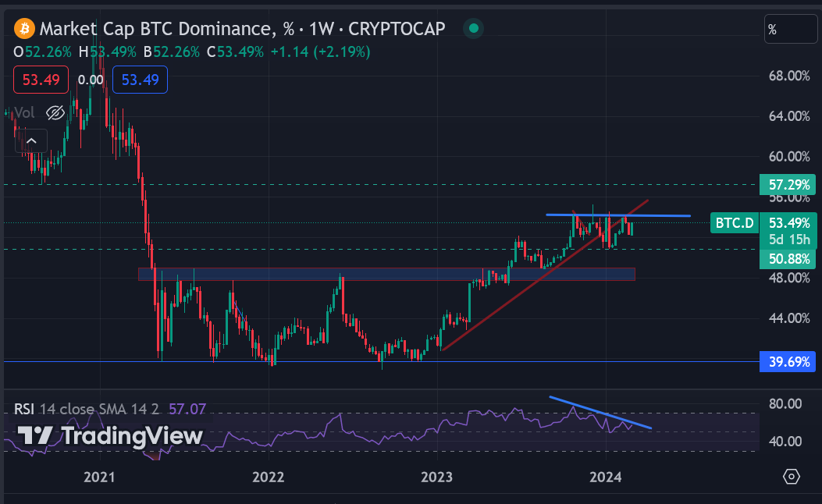Click the 5d 15h countdown label

[x=789, y=240]
